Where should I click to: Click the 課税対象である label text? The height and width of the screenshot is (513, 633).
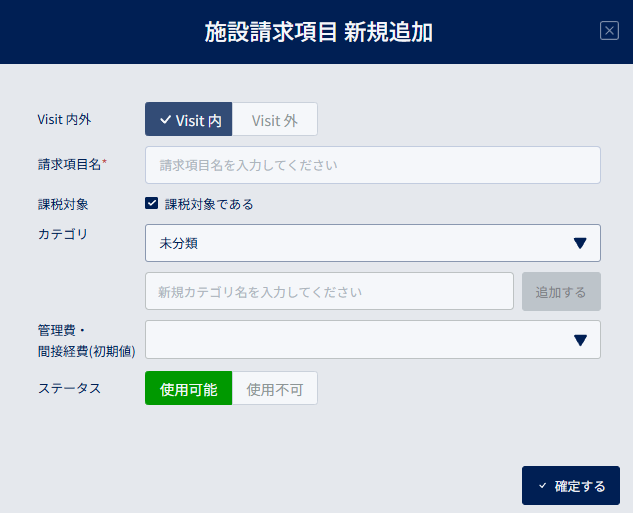tap(209, 204)
